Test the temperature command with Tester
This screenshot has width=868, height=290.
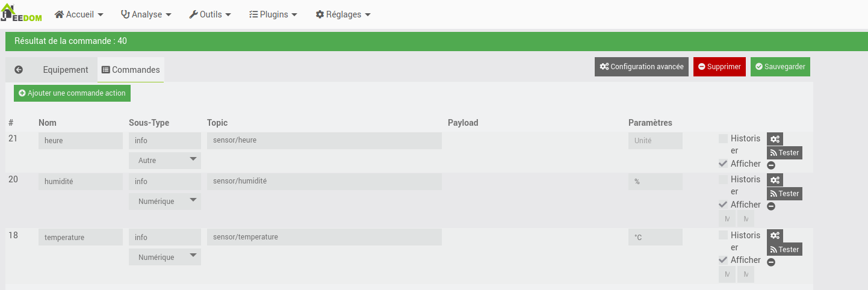click(x=784, y=249)
